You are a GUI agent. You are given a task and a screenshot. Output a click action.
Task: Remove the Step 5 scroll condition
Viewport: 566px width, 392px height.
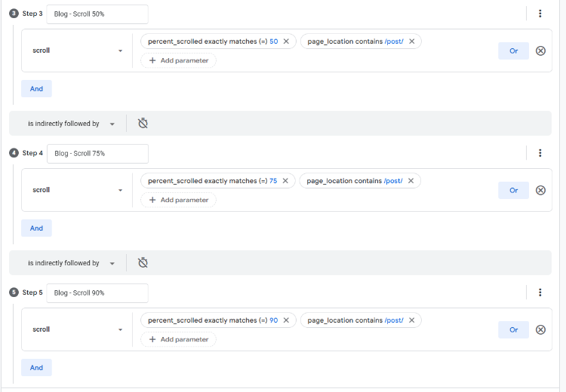coord(540,329)
